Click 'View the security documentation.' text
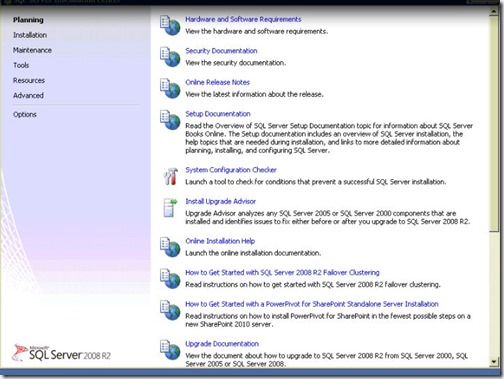This screenshot has width=504, height=379. point(236,63)
